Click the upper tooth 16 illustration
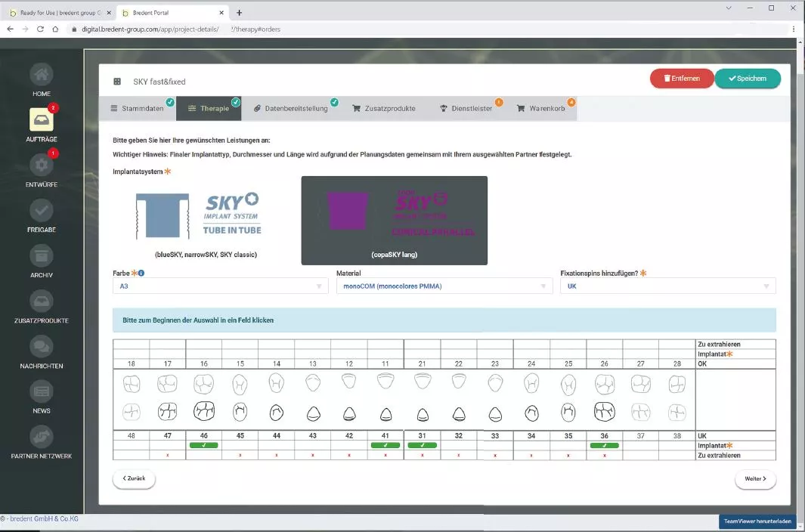This screenshot has height=532, width=805. (x=203, y=385)
